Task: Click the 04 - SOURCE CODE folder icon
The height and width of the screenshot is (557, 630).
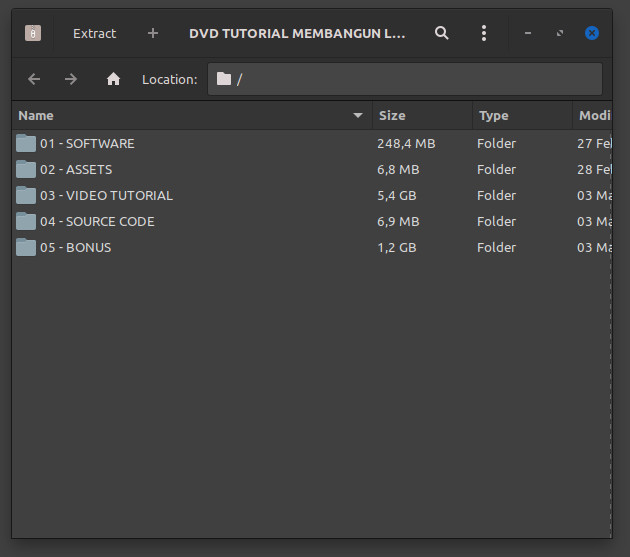Action: (26, 221)
